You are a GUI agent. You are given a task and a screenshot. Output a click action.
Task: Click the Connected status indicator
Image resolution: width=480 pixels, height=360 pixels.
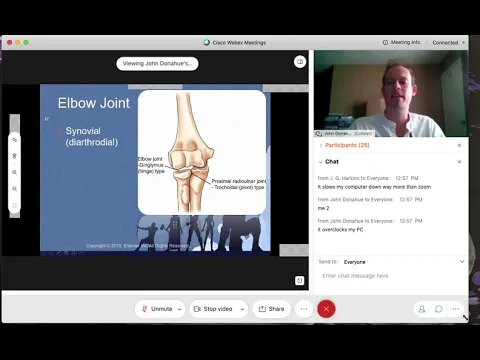448,43
